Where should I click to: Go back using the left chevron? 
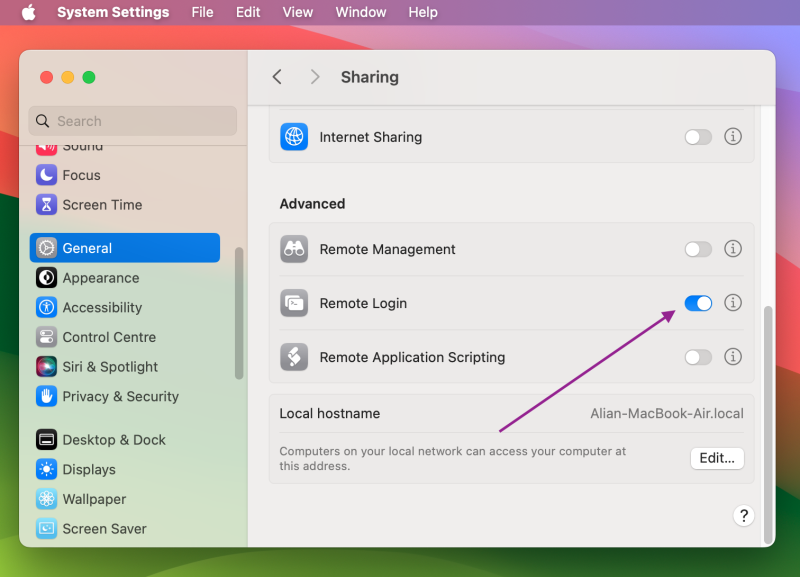coord(277,77)
